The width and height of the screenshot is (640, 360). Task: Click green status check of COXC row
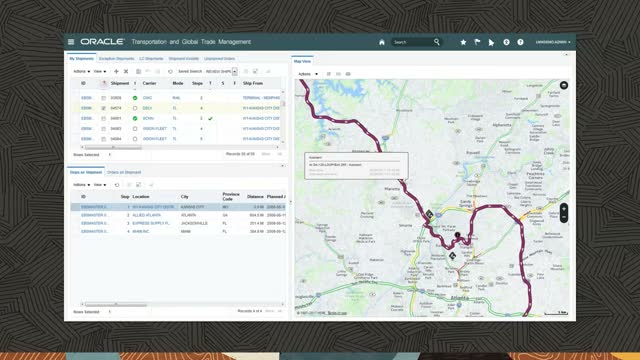pyautogui.click(x=135, y=98)
